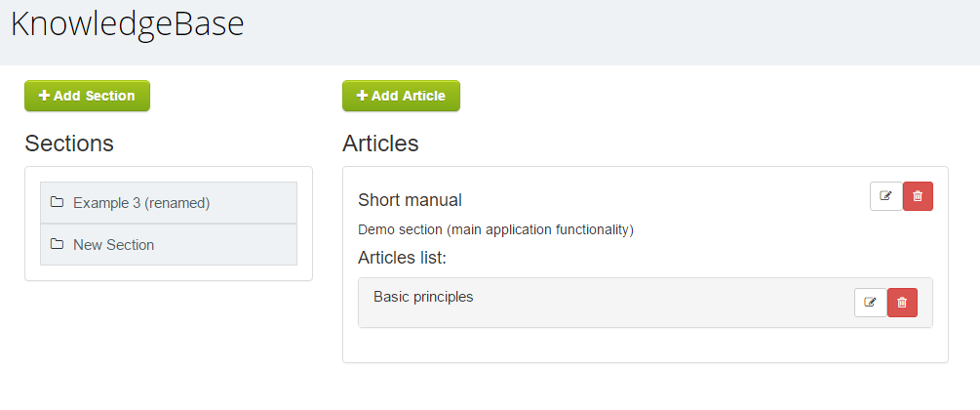
Task: Click the Short manual title
Action: click(410, 200)
